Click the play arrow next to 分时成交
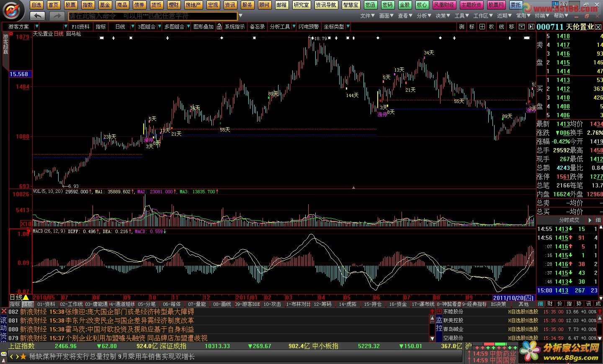 [590, 220]
